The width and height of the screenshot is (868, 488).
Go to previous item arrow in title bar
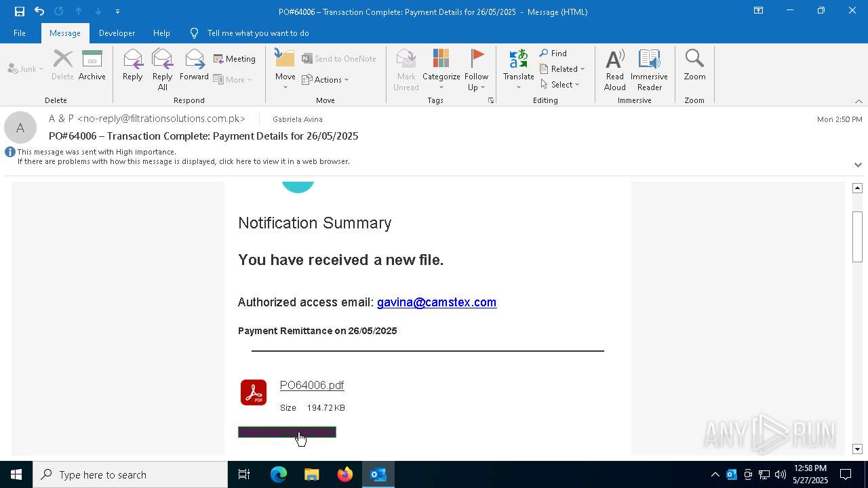(79, 11)
